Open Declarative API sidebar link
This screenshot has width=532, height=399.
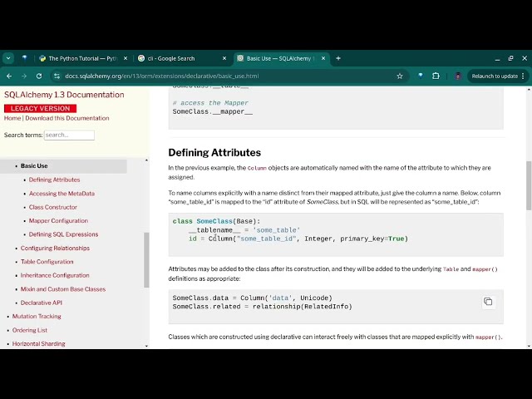[42, 303]
